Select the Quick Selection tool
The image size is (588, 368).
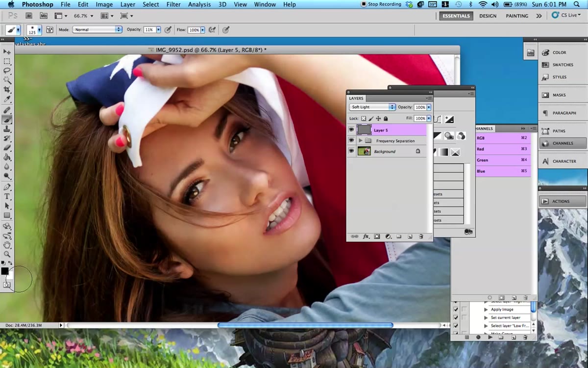(x=7, y=80)
